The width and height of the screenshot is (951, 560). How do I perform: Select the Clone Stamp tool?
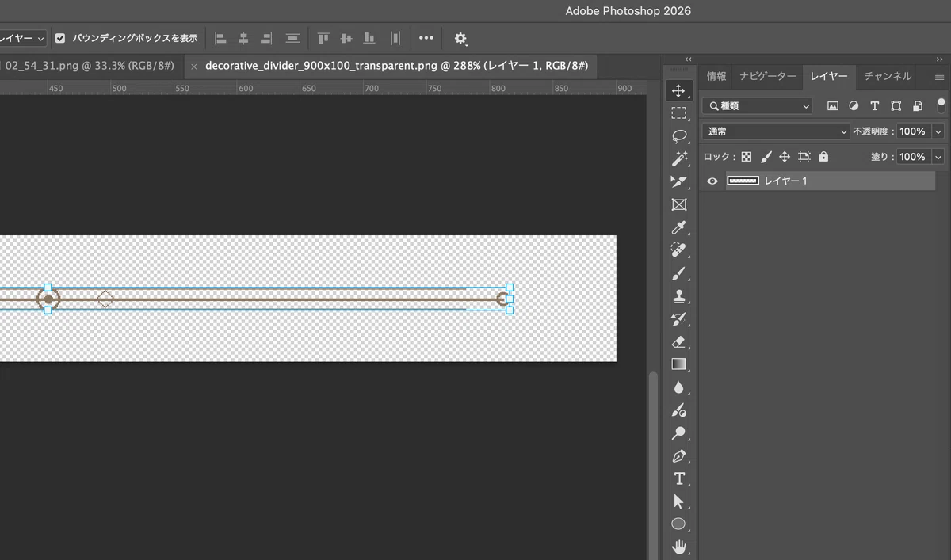[678, 296]
